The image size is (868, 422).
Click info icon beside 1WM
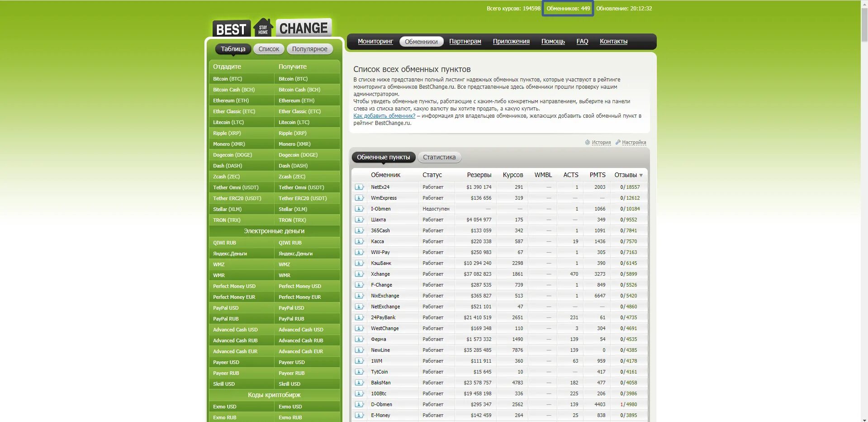point(359,361)
